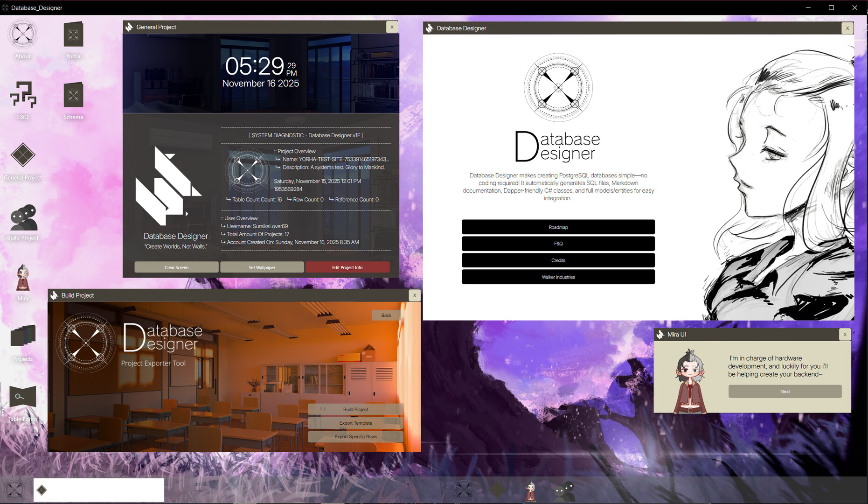Open Edit Project Info

coord(347,267)
